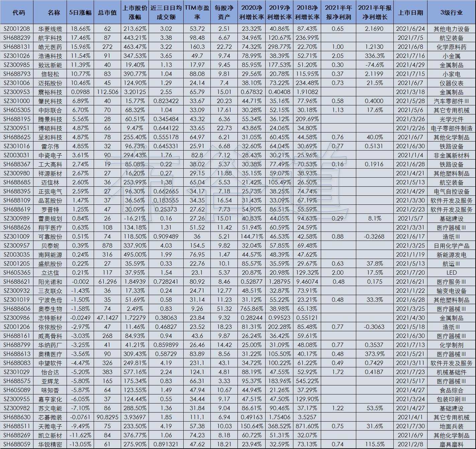Click stock code SH688131
Viewport: 476px width, 449px height.
click(17, 47)
